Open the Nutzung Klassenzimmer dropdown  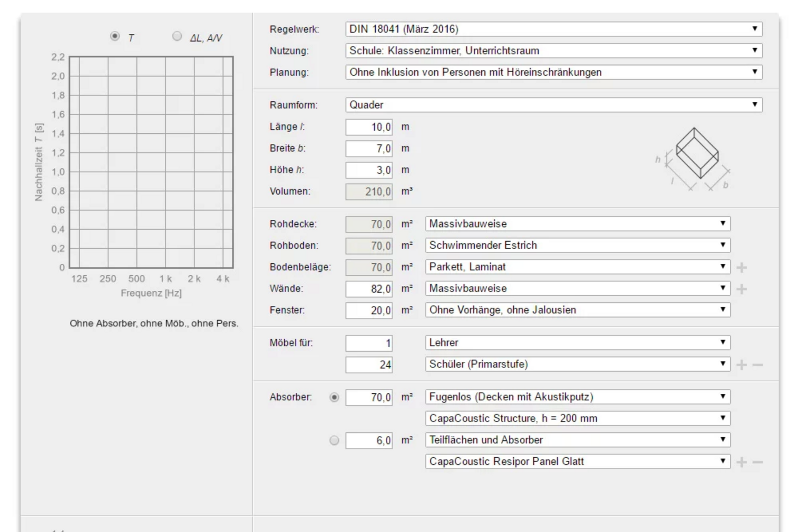pyautogui.click(x=554, y=51)
